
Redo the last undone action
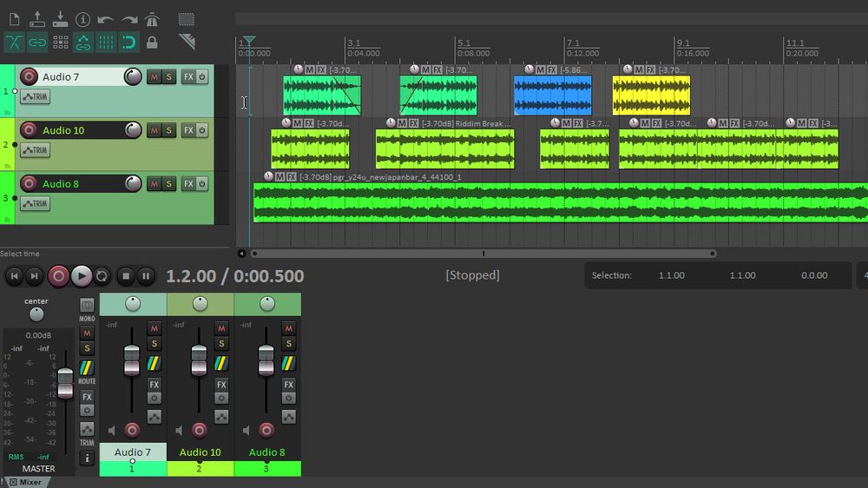[129, 20]
